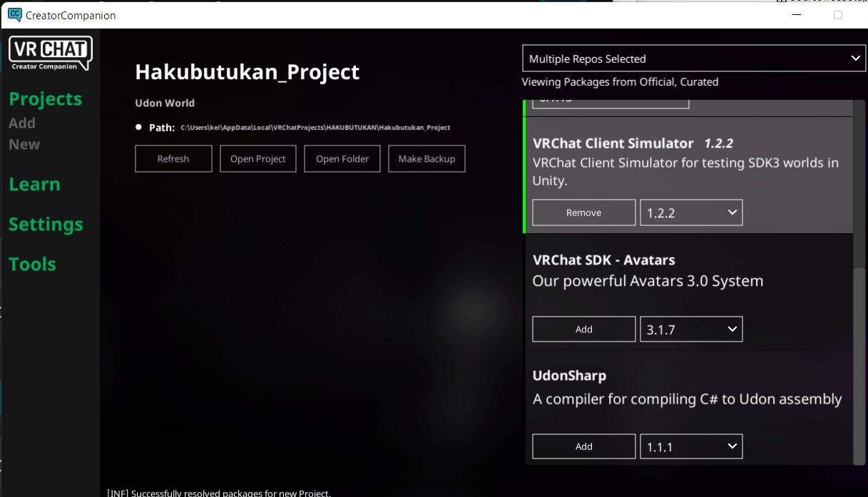Select New under Projects
This screenshot has width=868, height=497.
point(24,145)
